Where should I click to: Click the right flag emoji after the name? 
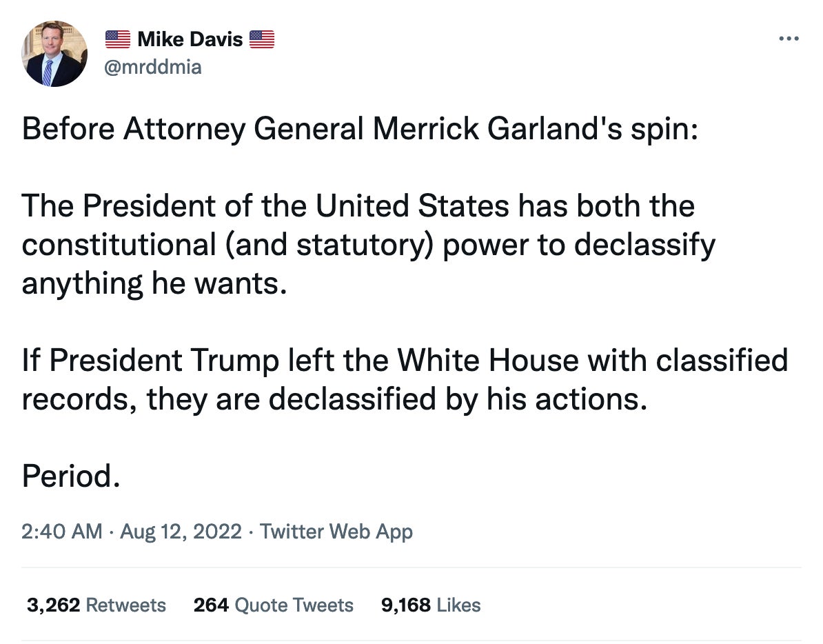tap(263, 39)
